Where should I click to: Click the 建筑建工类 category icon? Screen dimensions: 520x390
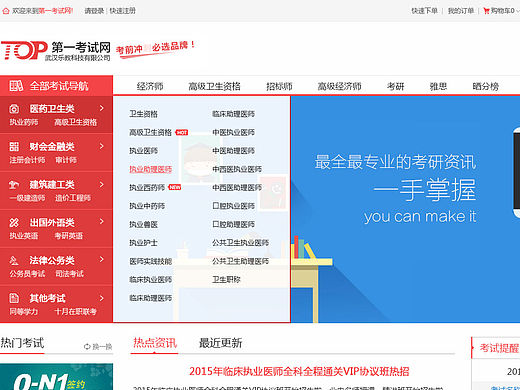(14, 185)
